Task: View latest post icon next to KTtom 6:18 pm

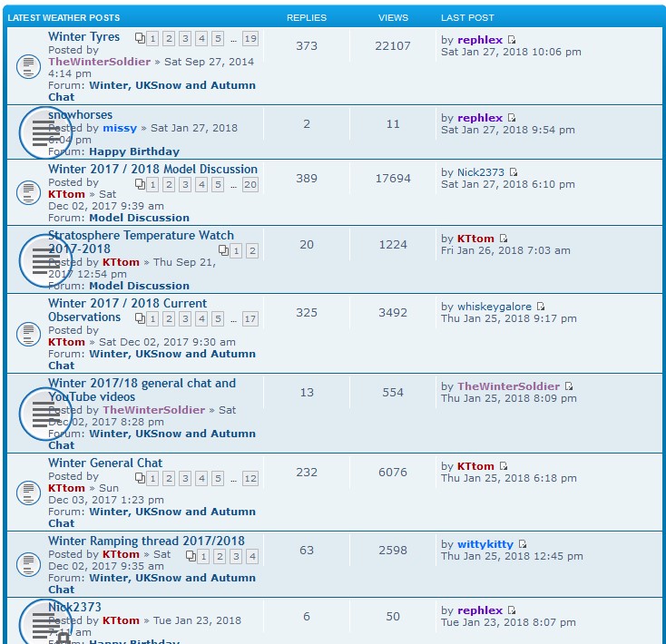Action: pyautogui.click(x=504, y=466)
